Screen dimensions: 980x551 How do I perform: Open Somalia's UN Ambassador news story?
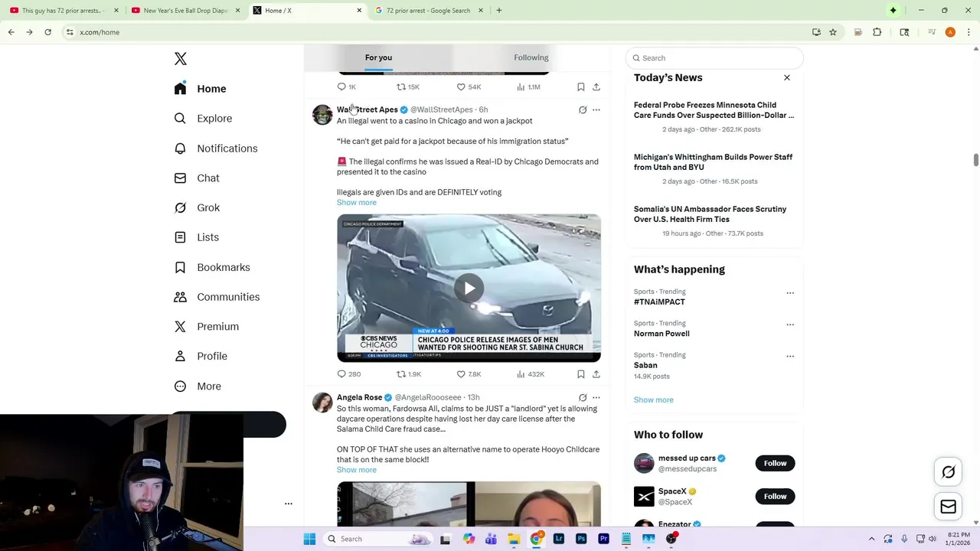(x=710, y=214)
